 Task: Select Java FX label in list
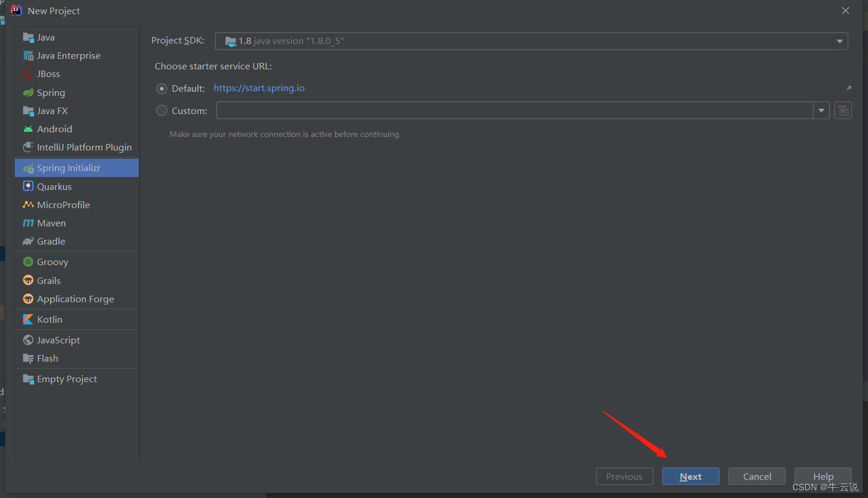coord(52,111)
